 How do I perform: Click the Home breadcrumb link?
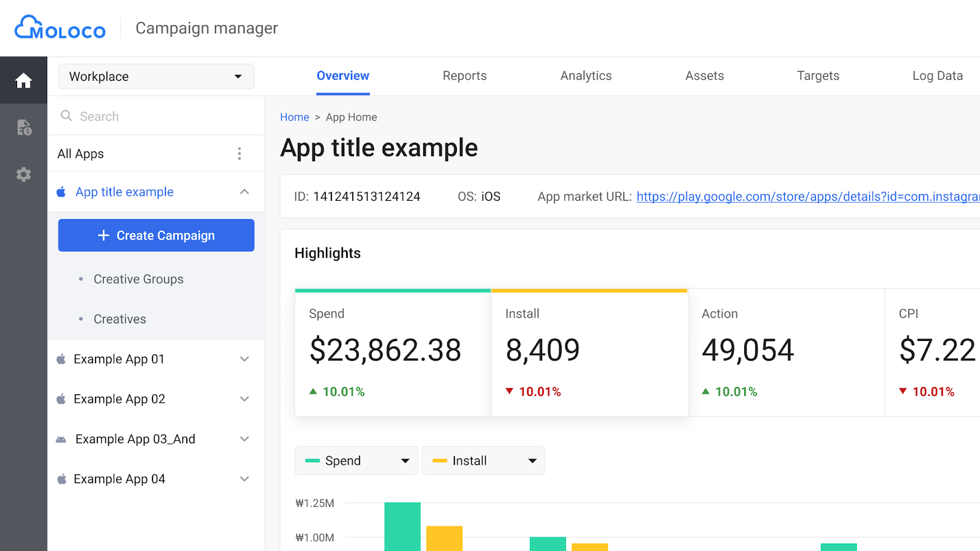295,117
